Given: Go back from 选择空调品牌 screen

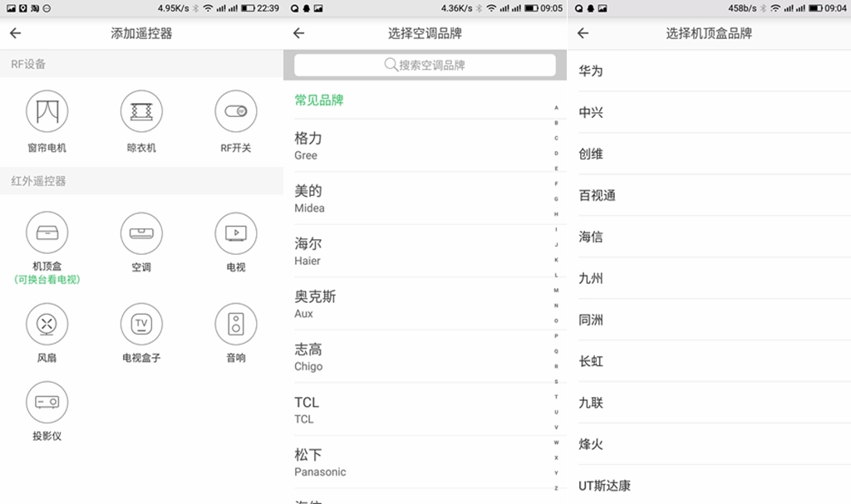Looking at the screenshot, I should pyautogui.click(x=298, y=33).
